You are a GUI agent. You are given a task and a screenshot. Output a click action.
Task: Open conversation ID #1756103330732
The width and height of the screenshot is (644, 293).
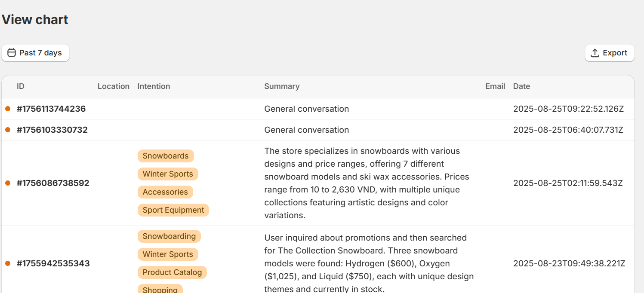52,130
